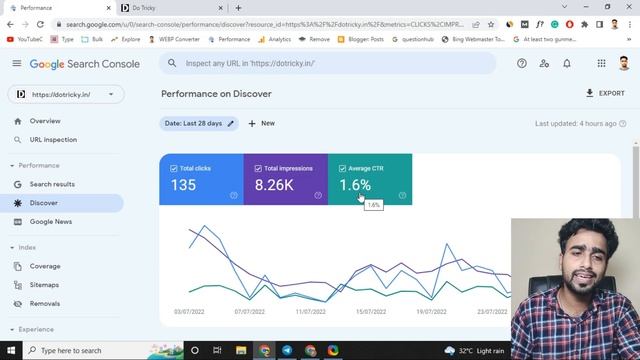The width and height of the screenshot is (640, 360).
Task: Open the weather 32°C Light rain widget
Action: click(x=474, y=351)
